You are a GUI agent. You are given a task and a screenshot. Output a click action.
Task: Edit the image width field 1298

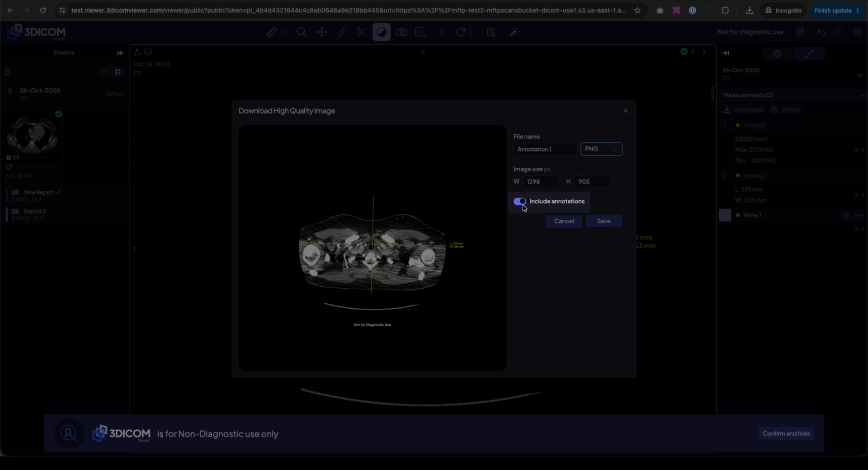tap(541, 182)
